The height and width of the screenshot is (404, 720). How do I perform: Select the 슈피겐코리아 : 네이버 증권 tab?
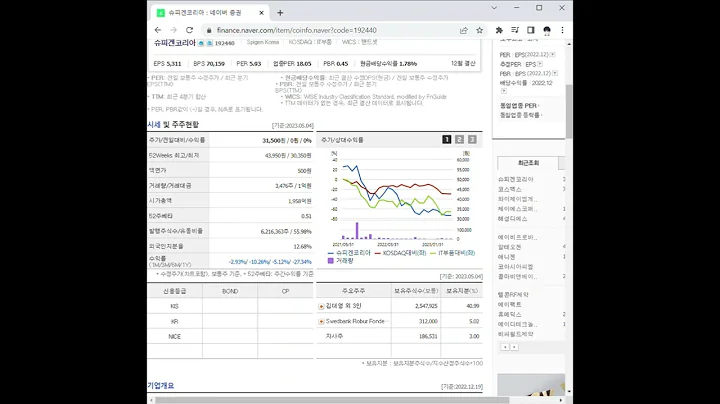click(x=210, y=13)
